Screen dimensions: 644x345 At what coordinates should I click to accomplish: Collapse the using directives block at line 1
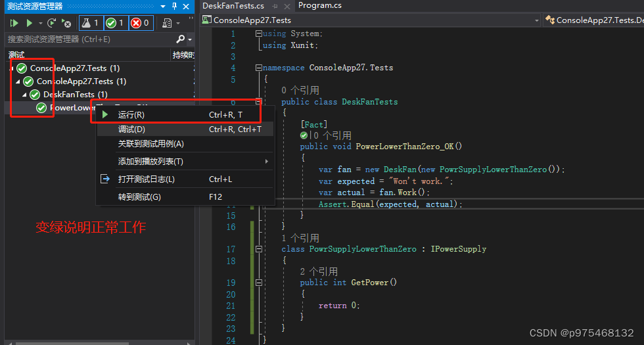tap(259, 34)
